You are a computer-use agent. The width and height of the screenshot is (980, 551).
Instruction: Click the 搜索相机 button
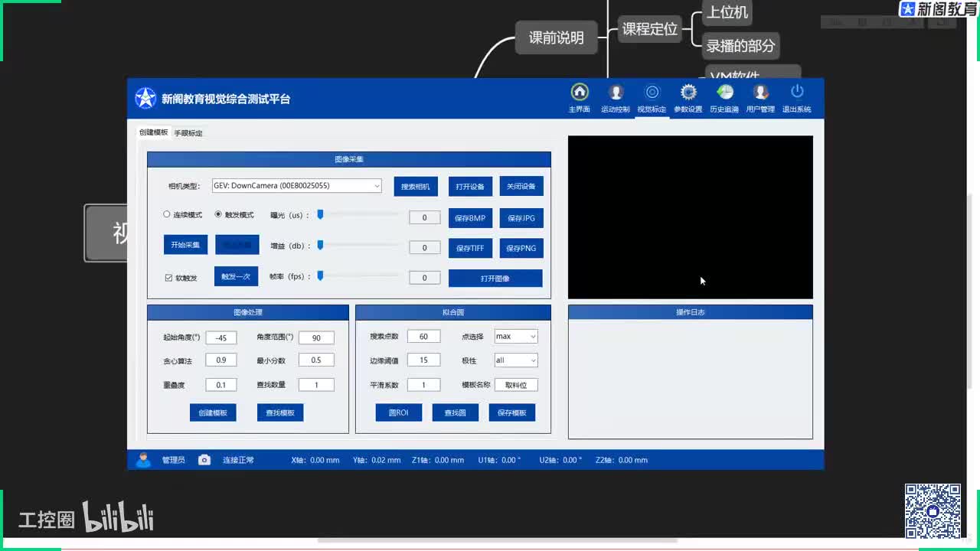click(416, 187)
